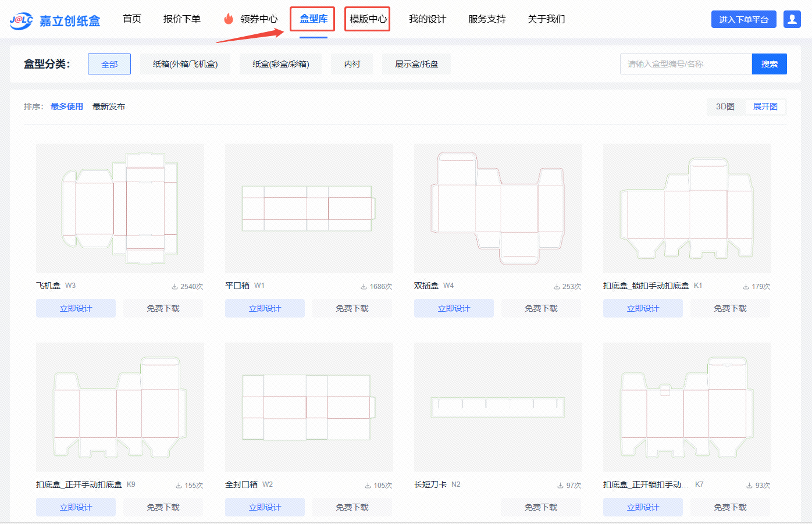The width and height of the screenshot is (812, 524).
Task: Filter by 纸盒(彩盒/彩箱) category
Action: pos(281,64)
